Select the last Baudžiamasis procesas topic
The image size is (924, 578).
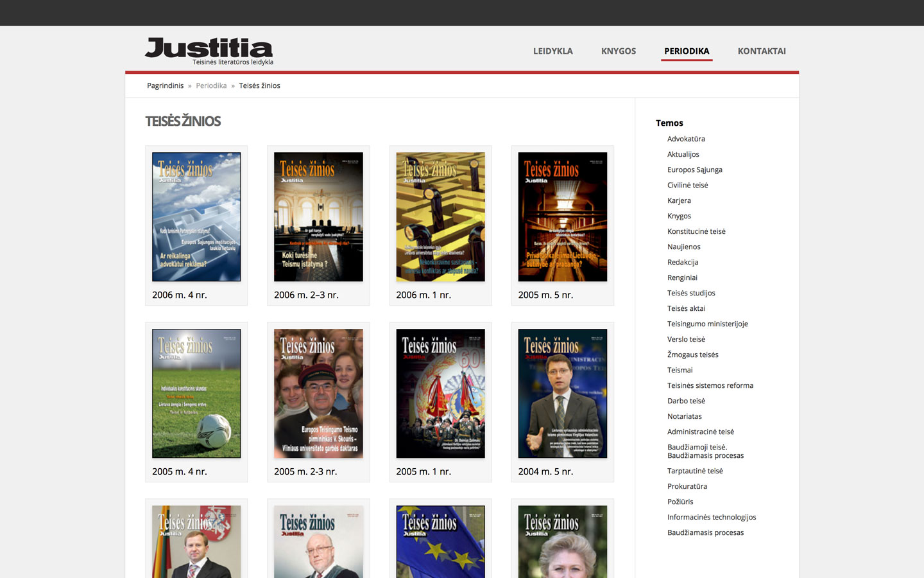[706, 532]
